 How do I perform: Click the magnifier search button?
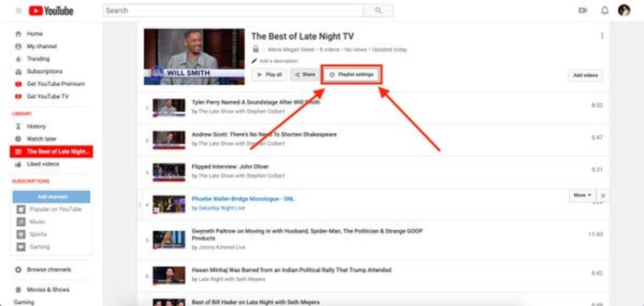(378, 10)
